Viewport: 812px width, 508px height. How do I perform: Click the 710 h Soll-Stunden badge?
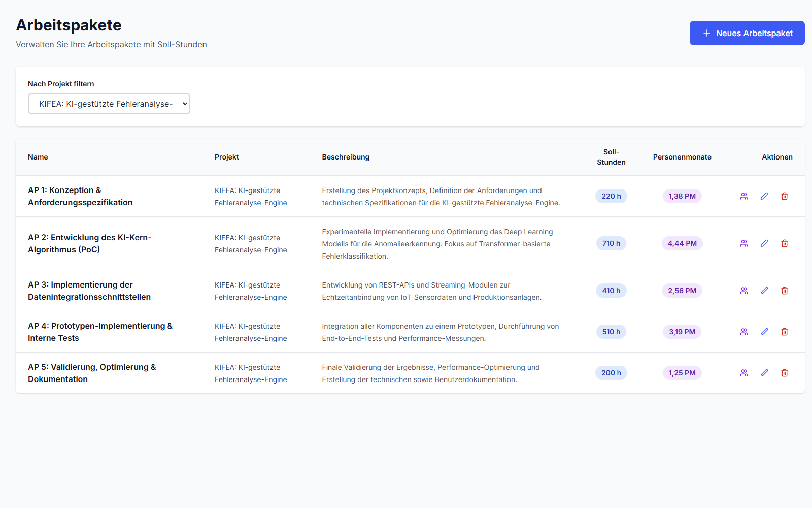tap(611, 243)
